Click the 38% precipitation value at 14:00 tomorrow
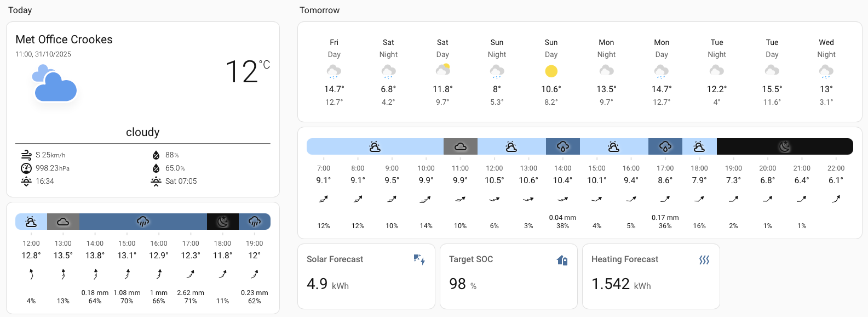The width and height of the screenshot is (868, 317). [x=562, y=225]
